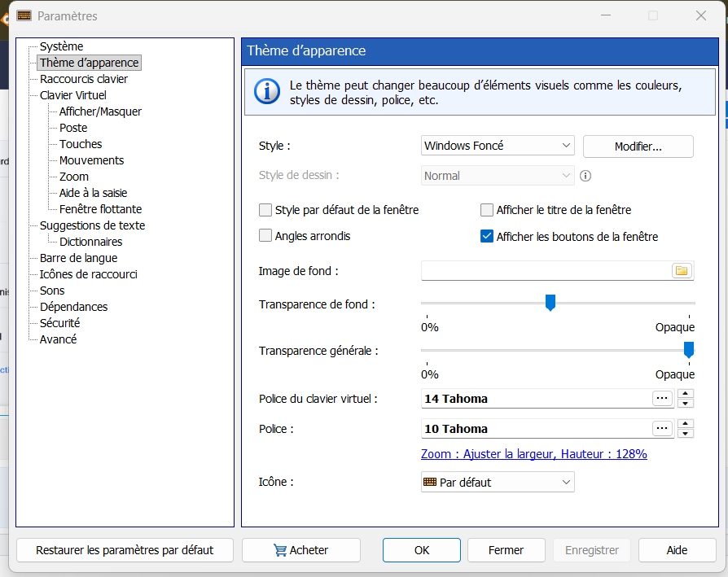The image size is (728, 577).
Task: Open the Style dropdown showing Windows Foncé
Action: point(498,146)
